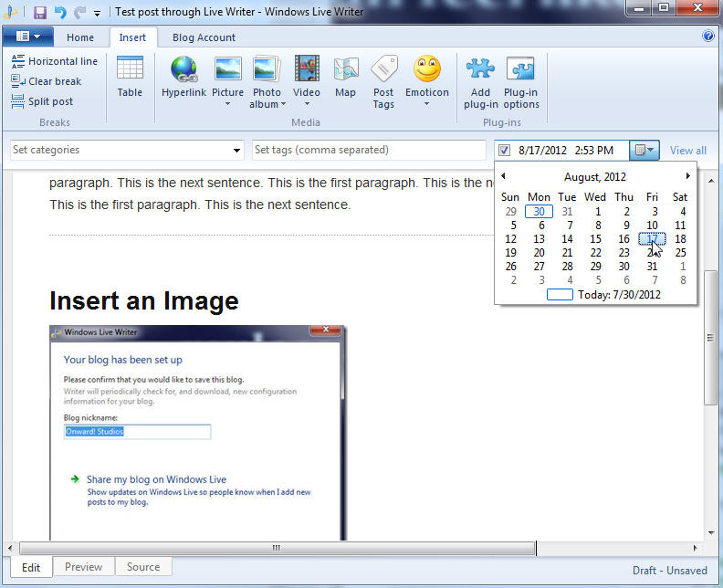Viewport: 723px width, 588px height.
Task: Click the View all link
Action: coord(688,151)
